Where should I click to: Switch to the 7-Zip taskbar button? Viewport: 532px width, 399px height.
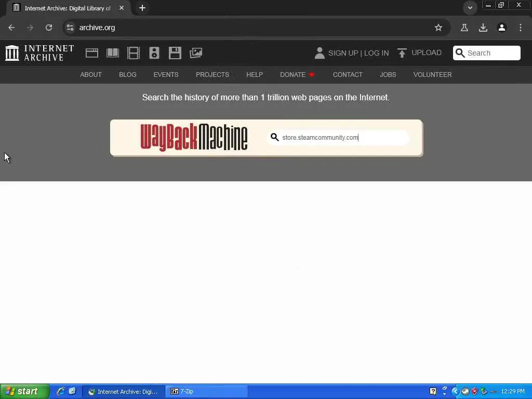[206, 391]
